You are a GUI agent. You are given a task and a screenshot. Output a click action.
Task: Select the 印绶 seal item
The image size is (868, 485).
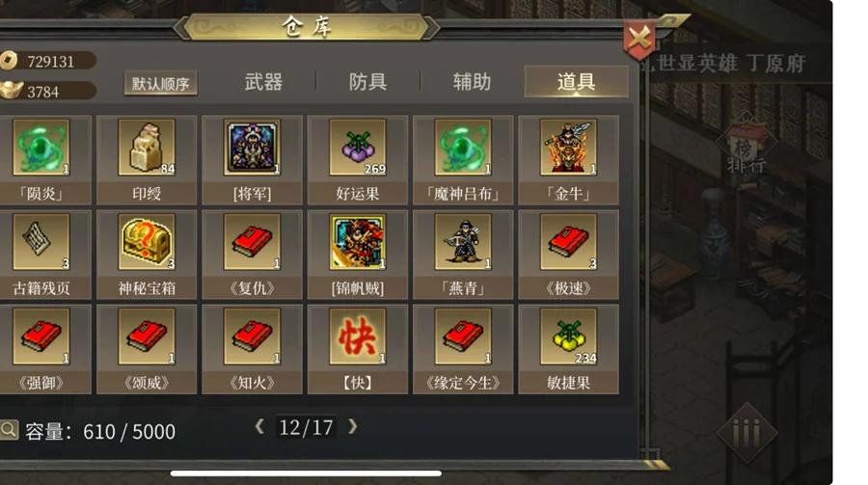pyautogui.click(x=147, y=160)
